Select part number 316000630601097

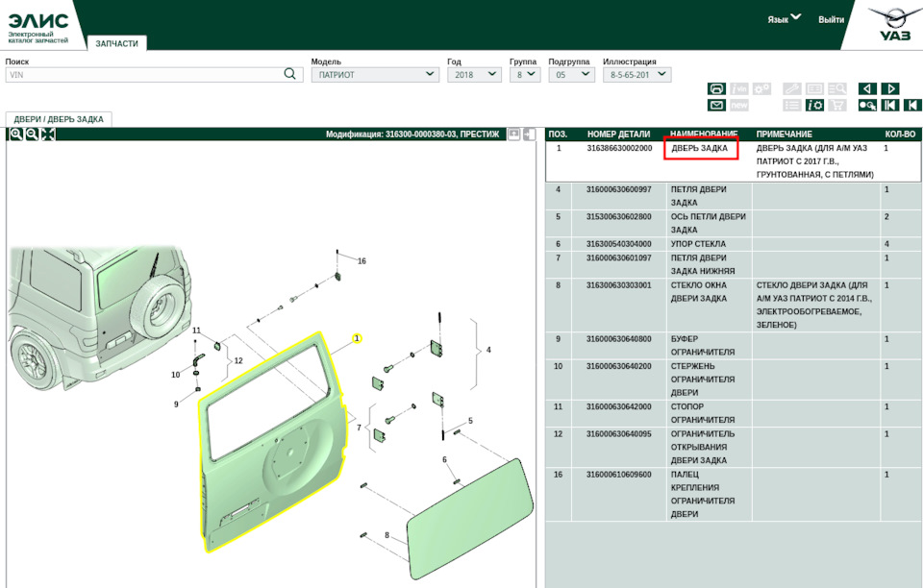click(x=619, y=257)
